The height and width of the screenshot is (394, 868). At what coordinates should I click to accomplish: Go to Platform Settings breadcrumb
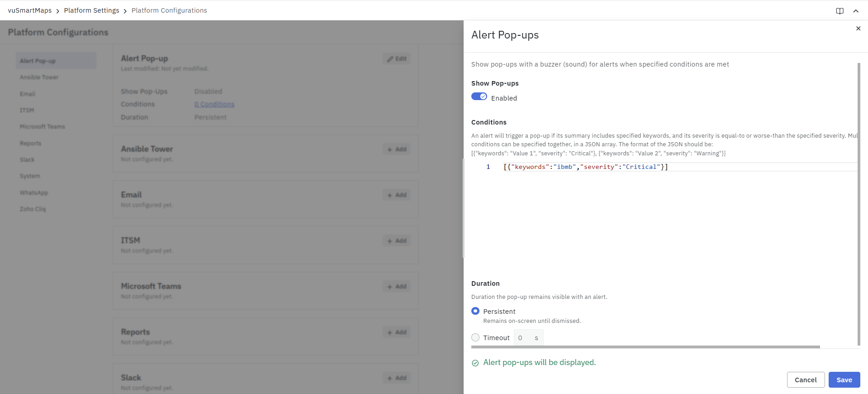tap(91, 10)
